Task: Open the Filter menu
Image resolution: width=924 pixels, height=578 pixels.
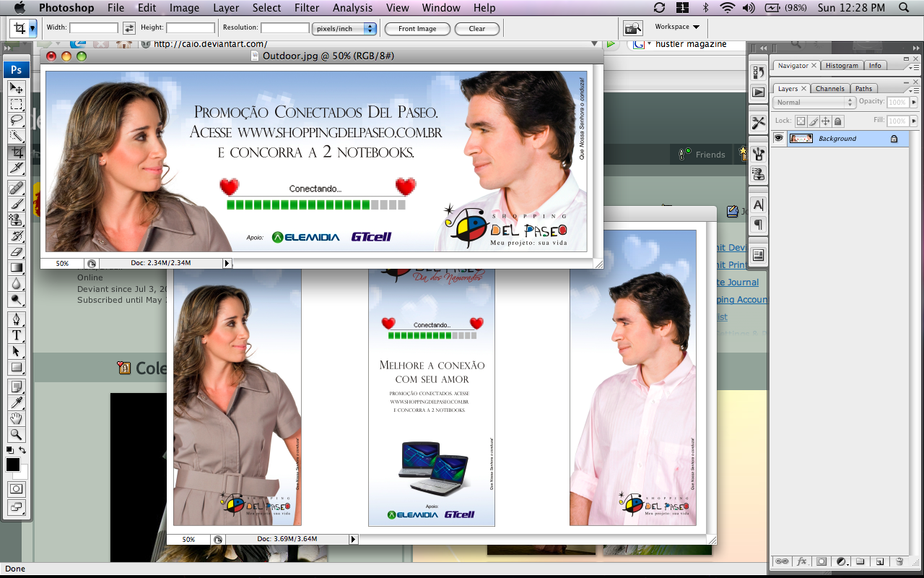Action: pyautogui.click(x=307, y=8)
